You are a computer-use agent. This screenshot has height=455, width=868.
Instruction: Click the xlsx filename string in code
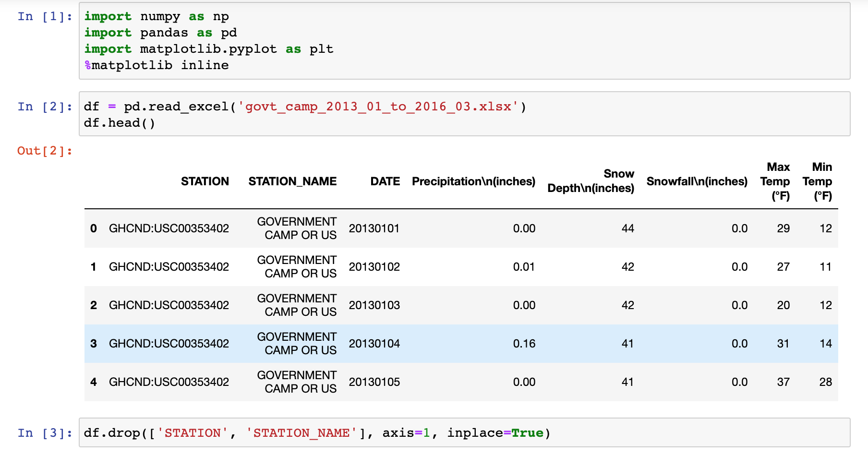coord(378,107)
